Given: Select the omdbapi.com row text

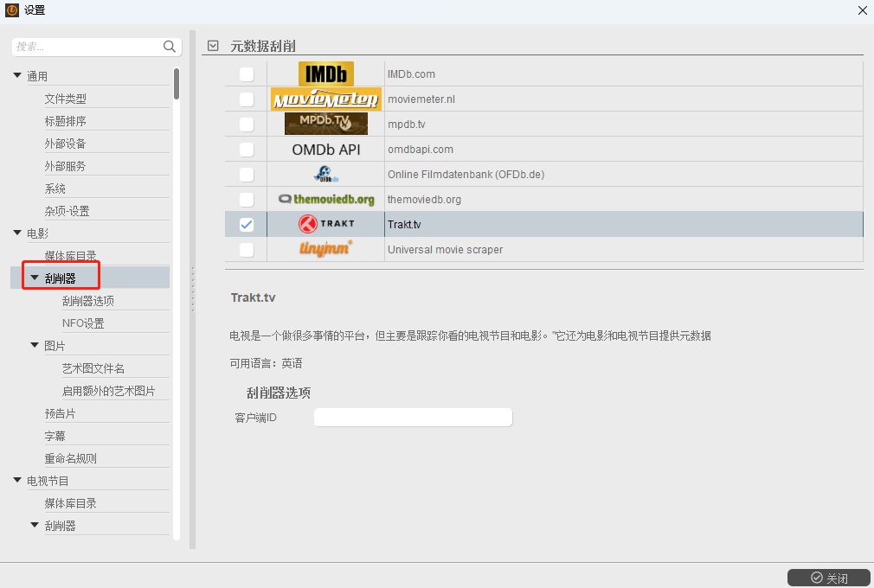Looking at the screenshot, I should point(421,150).
